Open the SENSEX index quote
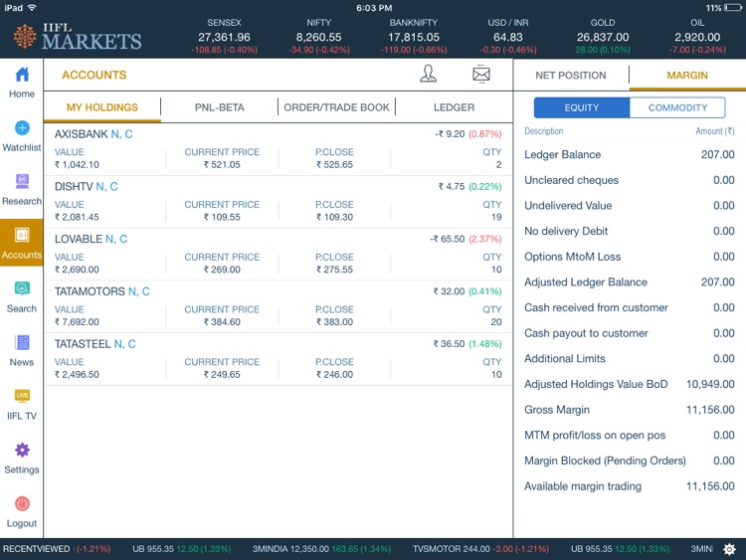 pos(224,36)
